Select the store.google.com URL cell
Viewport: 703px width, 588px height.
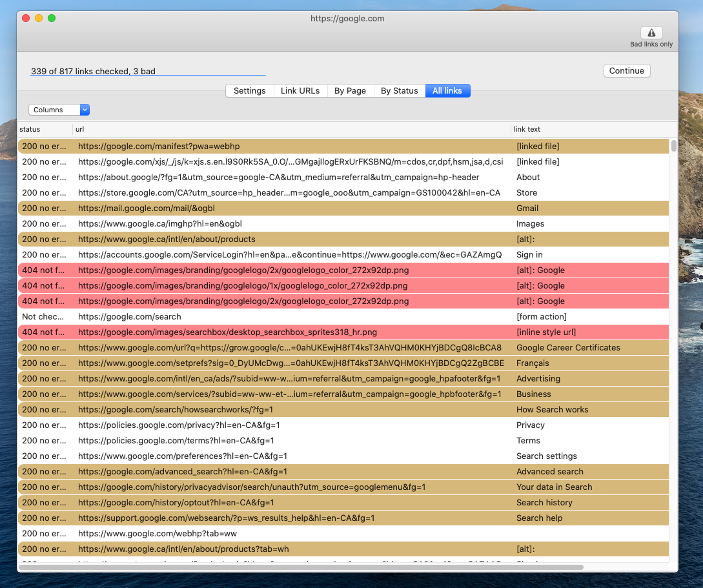tap(289, 193)
